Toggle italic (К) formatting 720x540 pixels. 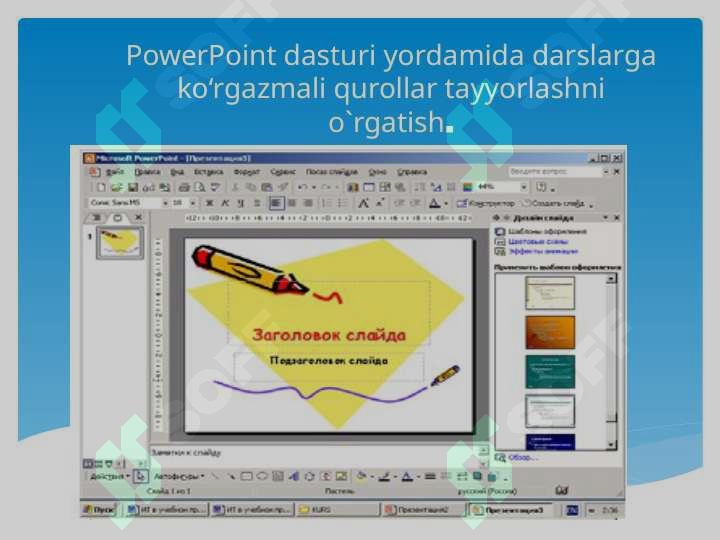coord(225,202)
